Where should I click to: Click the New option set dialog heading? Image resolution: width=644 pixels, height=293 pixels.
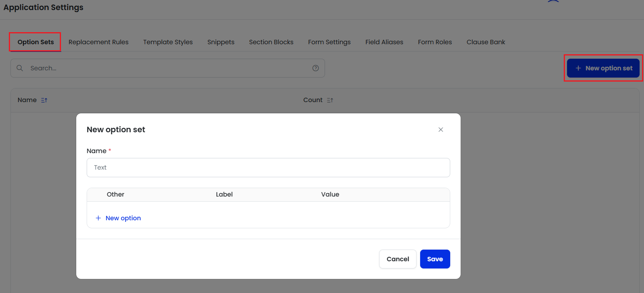(116, 129)
